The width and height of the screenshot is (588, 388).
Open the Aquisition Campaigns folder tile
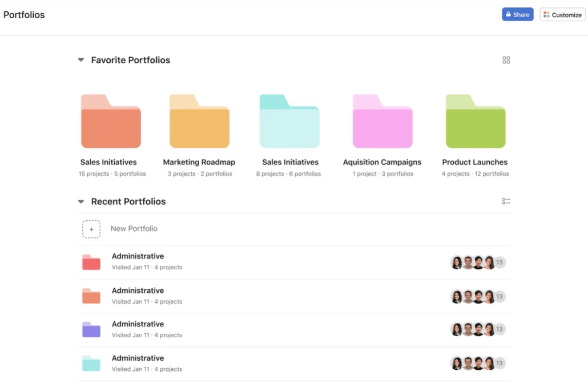[381, 120]
